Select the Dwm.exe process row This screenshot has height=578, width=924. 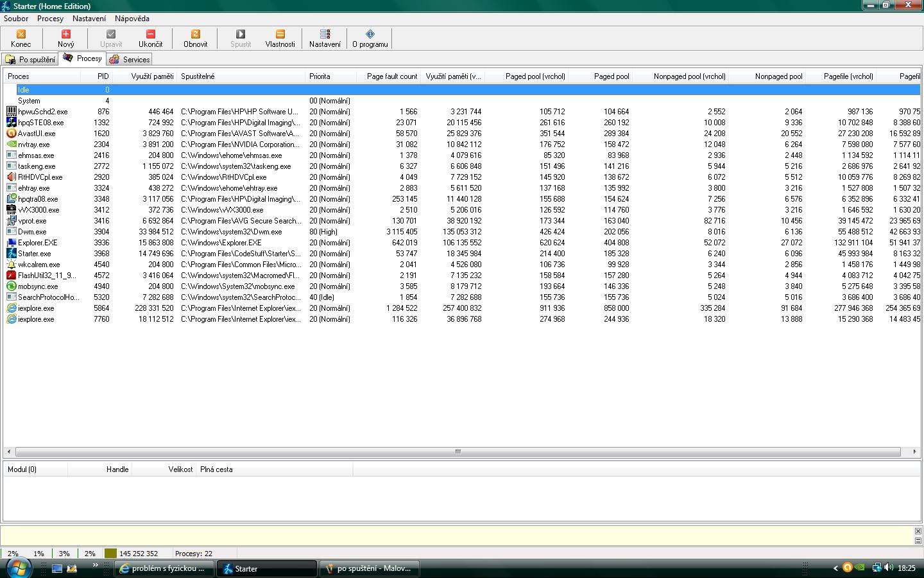(x=462, y=232)
